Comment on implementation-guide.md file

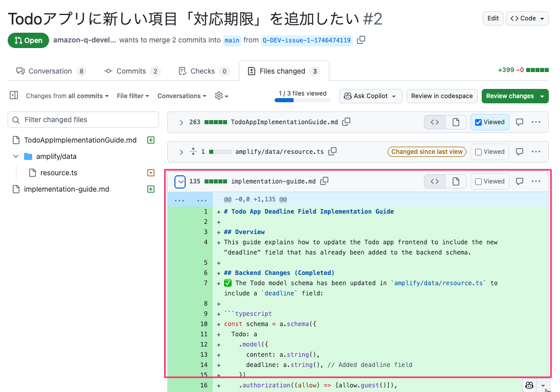click(x=520, y=181)
